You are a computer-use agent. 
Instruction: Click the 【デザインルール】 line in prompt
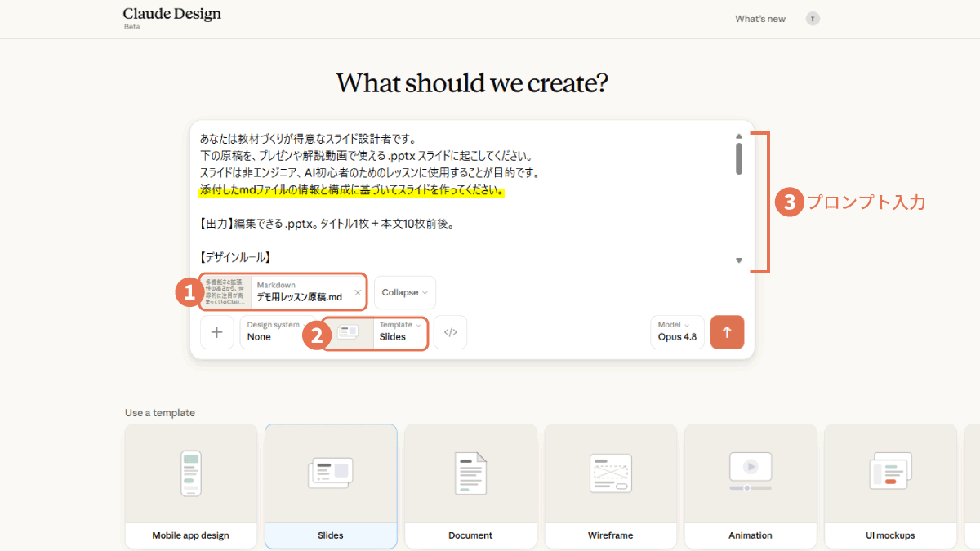234,256
